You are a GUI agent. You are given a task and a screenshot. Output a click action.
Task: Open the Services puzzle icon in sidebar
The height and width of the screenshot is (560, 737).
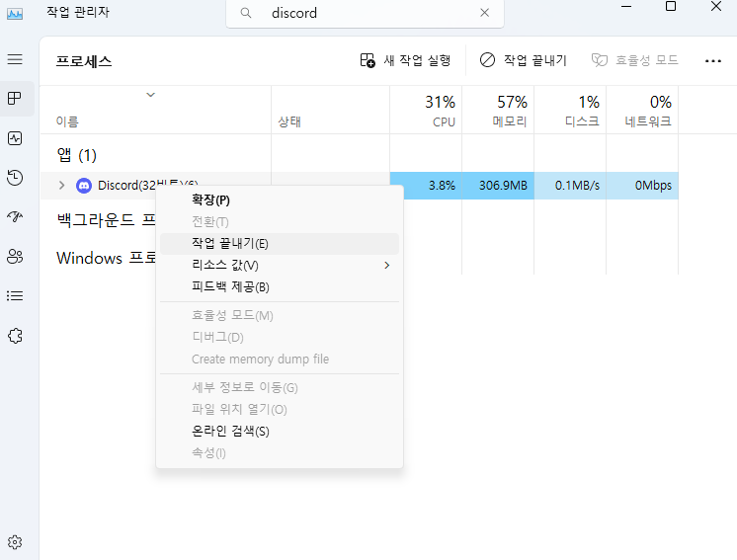click(x=15, y=336)
